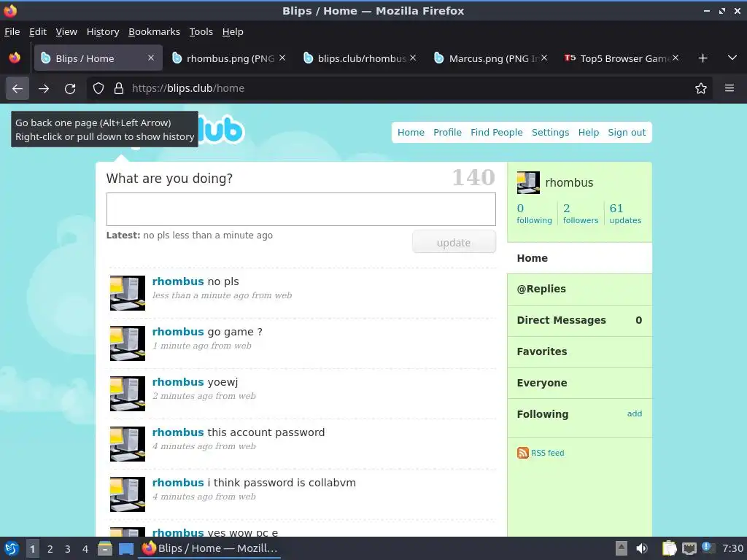This screenshot has height=560, width=747.
Task: Click the orange RSS feed icon
Action: 522,453
